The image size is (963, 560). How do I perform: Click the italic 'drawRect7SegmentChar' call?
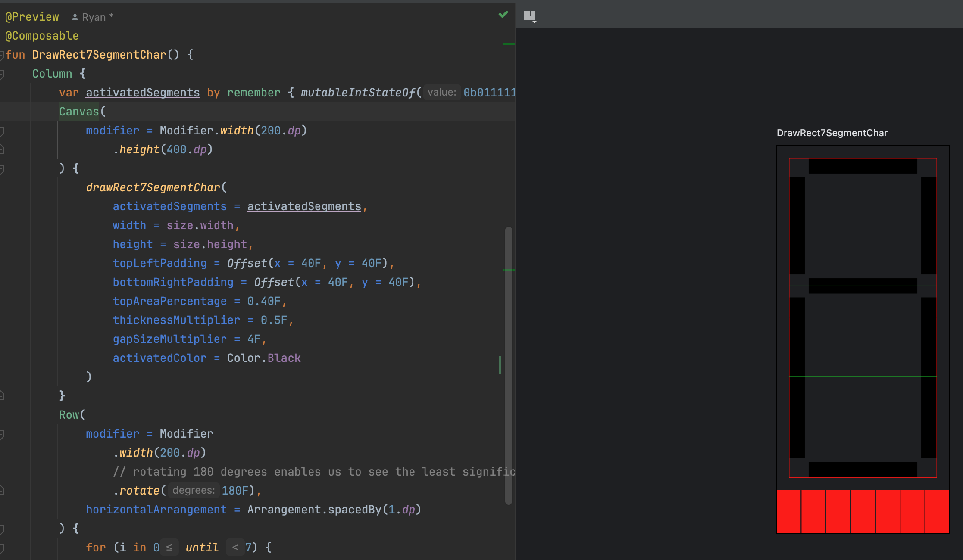click(153, 187)
